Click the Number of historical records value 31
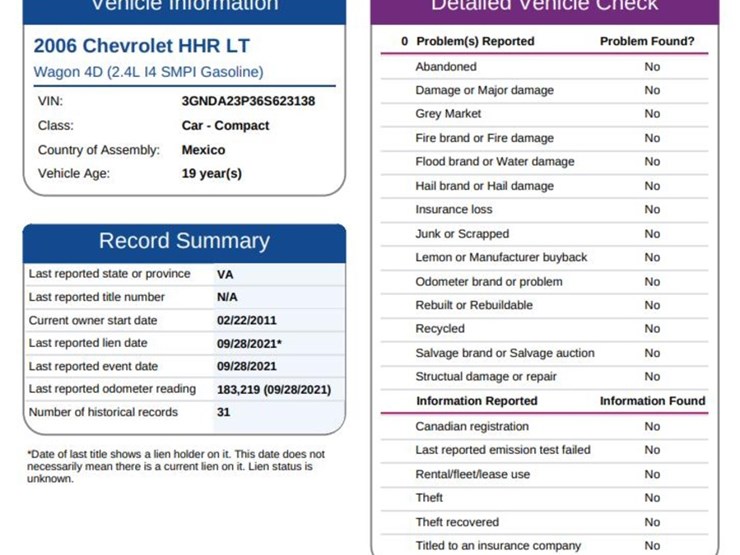This screenshot has height=555, width=740. (224, 412)
